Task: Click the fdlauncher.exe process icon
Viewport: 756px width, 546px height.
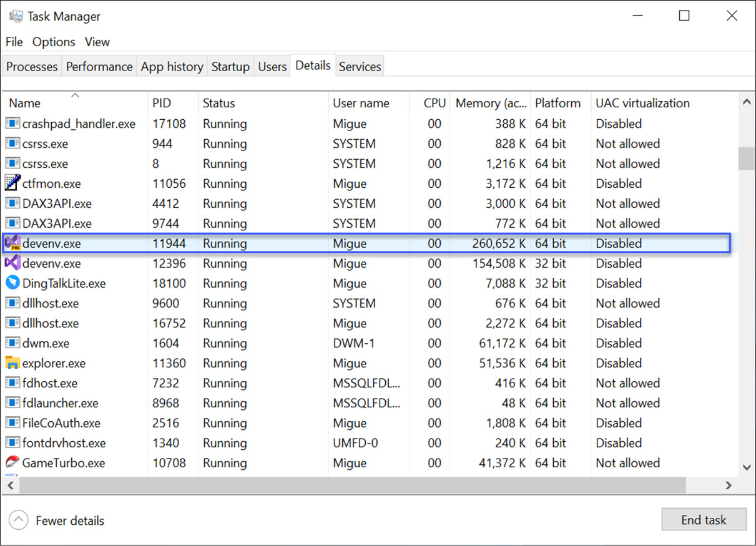Action: (x=12, y=403)
